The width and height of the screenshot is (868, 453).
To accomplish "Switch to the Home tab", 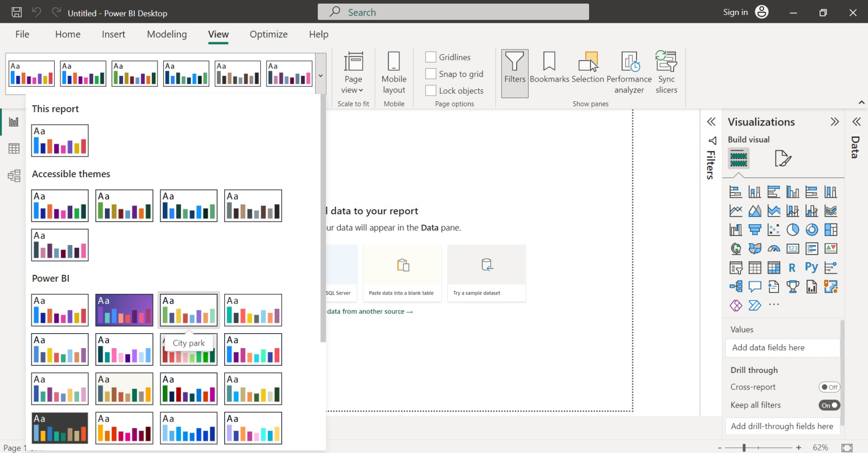I will pos(68,34).
